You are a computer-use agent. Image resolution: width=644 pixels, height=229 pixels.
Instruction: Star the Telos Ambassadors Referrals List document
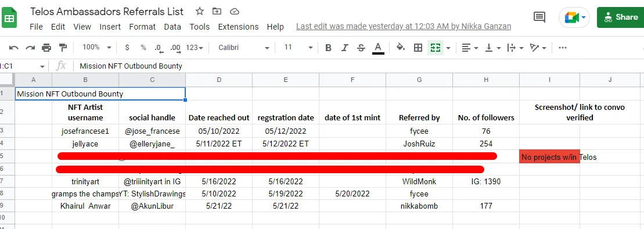(x=200, y=11)
